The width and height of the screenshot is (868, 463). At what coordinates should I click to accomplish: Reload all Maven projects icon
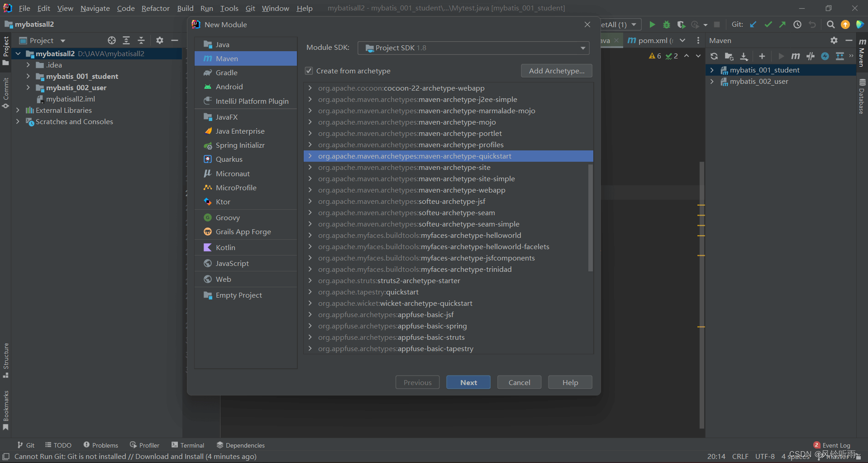(714, 56)
